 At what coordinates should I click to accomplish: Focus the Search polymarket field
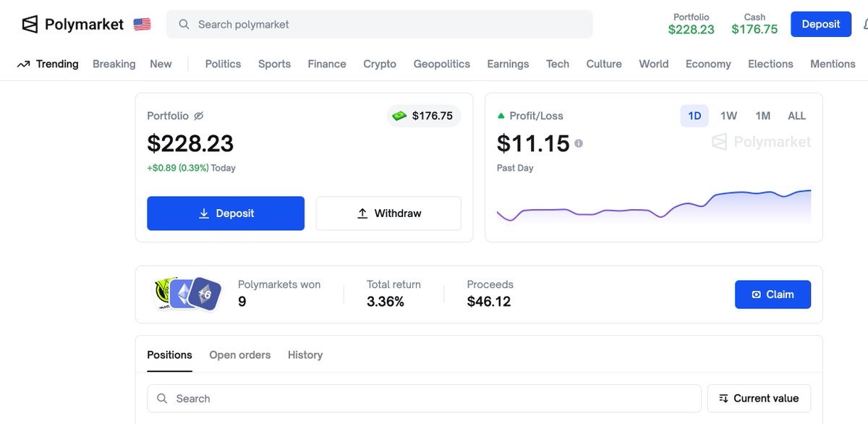(380, 25)
